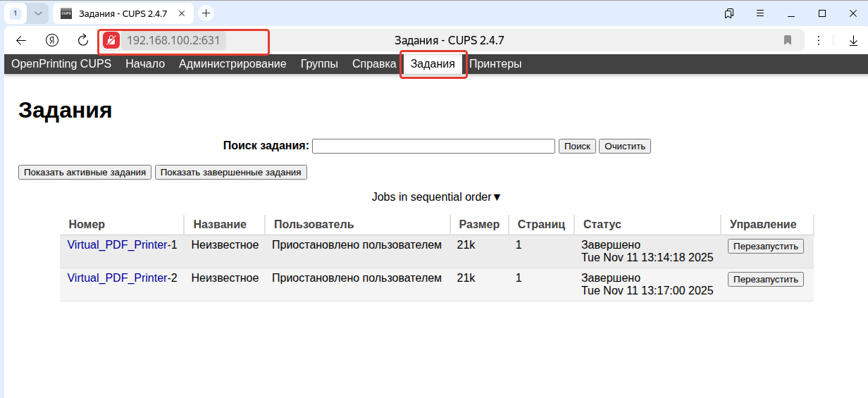Image resolution: width=868 pixels, height=398 pixels.
Task: Toggle Jobs in sequential order arrow
Action: point(497,197)
